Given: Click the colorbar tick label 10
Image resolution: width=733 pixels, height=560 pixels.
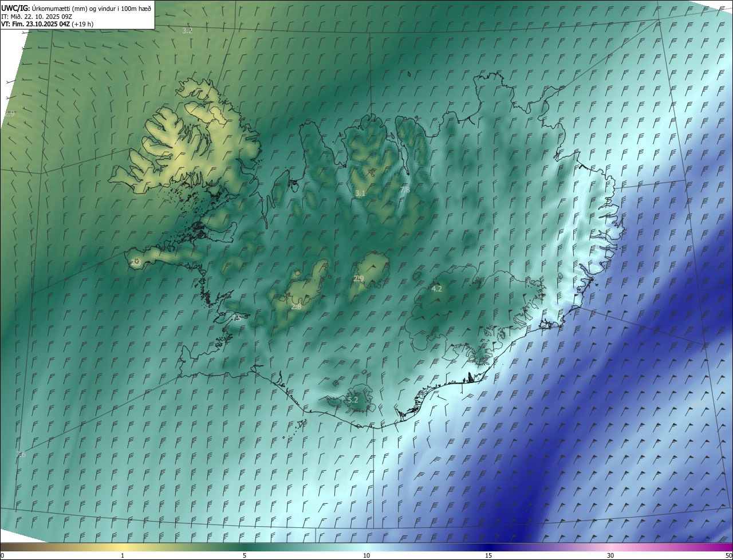Looking at the screenshot, I should [x=366, y=555].
